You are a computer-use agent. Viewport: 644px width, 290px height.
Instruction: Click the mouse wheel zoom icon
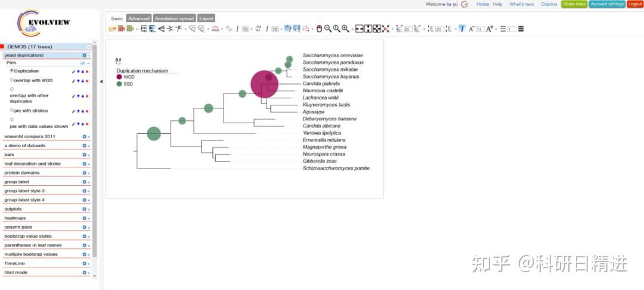click(319, 29)
